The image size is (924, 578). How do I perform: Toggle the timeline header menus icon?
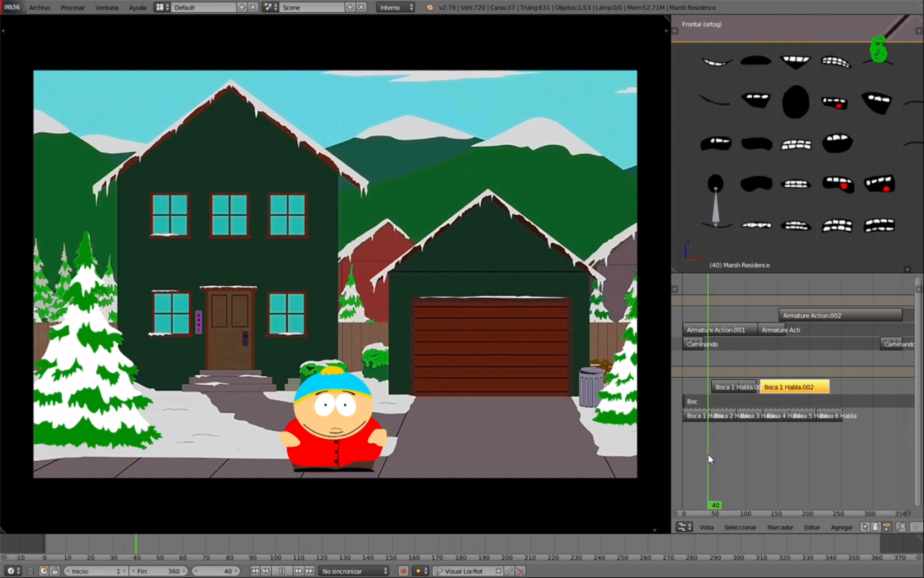pos(30,571)
